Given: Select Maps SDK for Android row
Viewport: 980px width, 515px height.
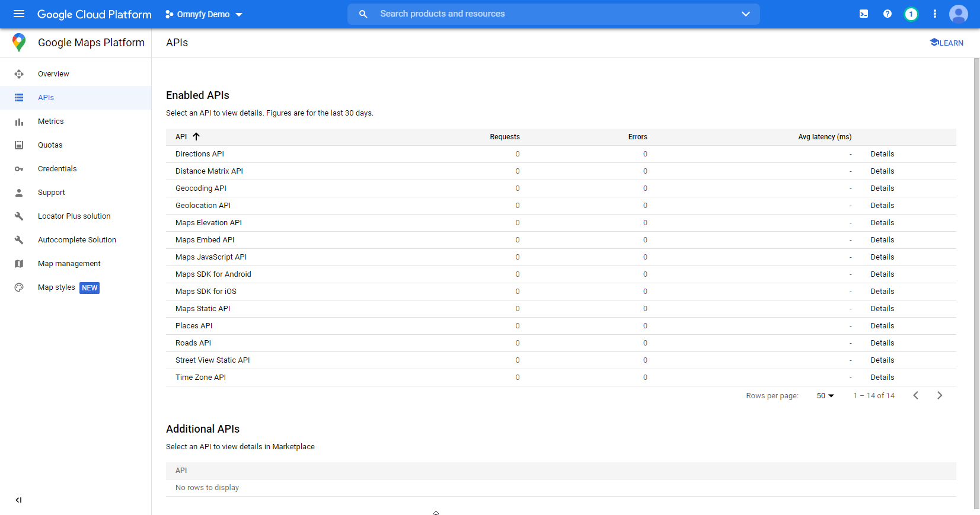Looking at the screenshot, I should pos(561,274).
